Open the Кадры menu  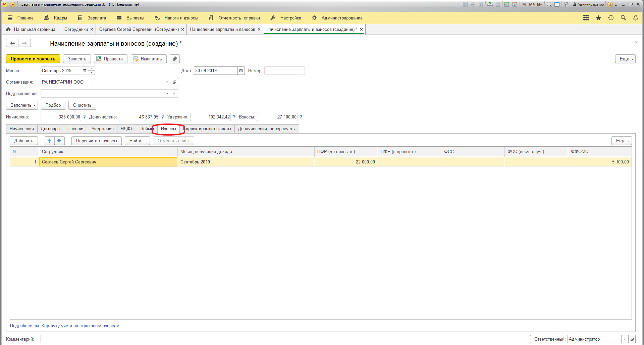click(56, 18)
